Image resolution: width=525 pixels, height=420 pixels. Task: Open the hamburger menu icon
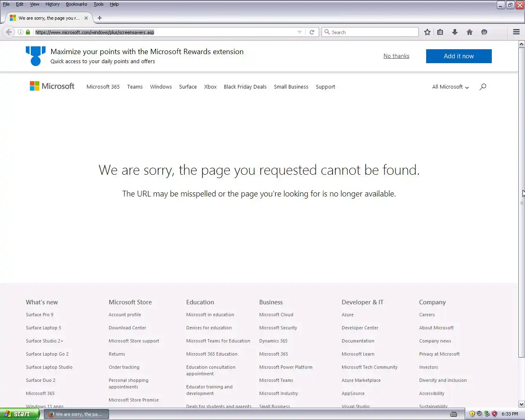[x=516, y=32]
